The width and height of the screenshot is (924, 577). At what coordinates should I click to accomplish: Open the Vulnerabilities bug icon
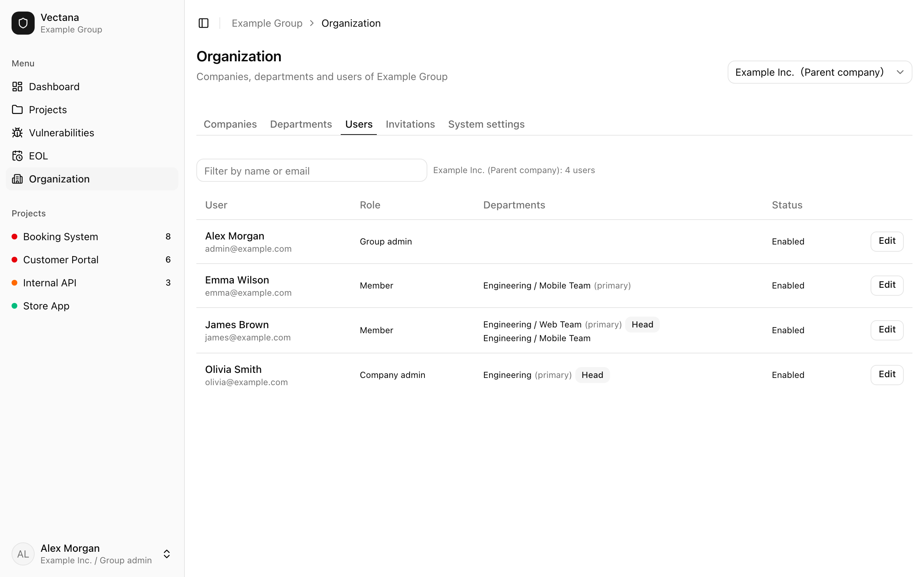tap(17, 133)
